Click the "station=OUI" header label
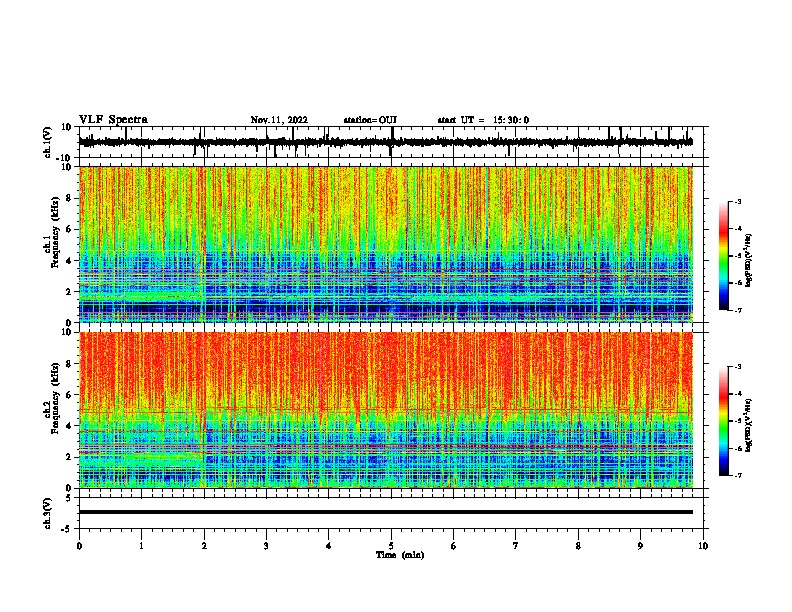The width and height of the screenshot is (792, 612). [x=370, y=120]
